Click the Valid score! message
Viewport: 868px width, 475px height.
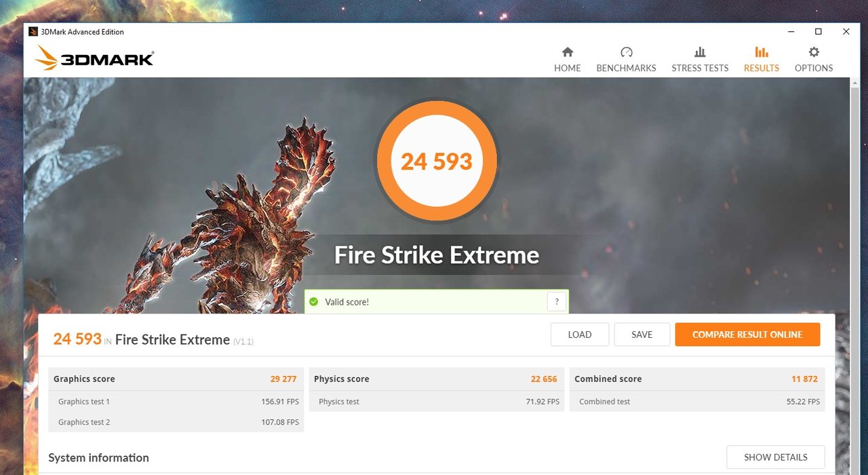click(x=347, y=302)
